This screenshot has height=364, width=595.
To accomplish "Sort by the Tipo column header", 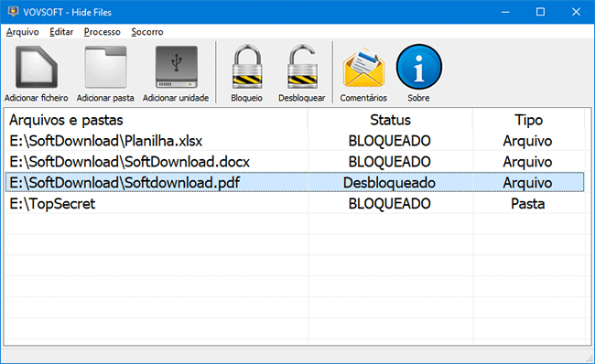I will 528,120.
